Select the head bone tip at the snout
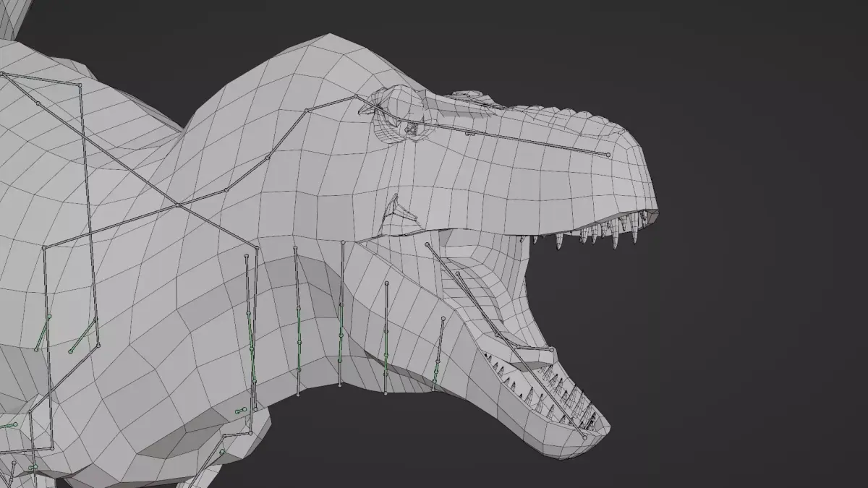 point(608,155)
